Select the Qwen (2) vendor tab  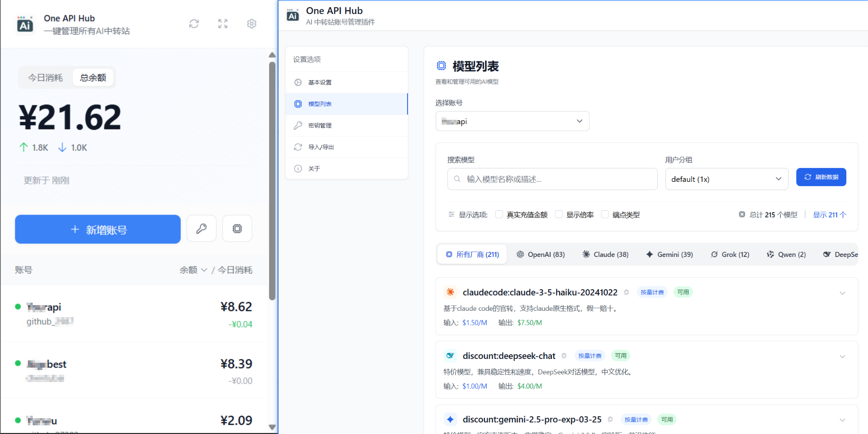click(786, 254)
